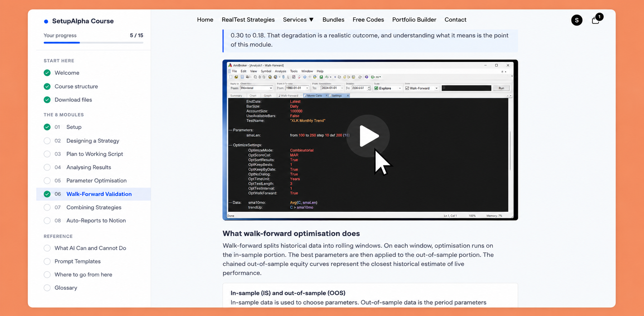Close the Settings tab with its x icon
This screenshot has width=644, height=316.
[x=348, y=96]
